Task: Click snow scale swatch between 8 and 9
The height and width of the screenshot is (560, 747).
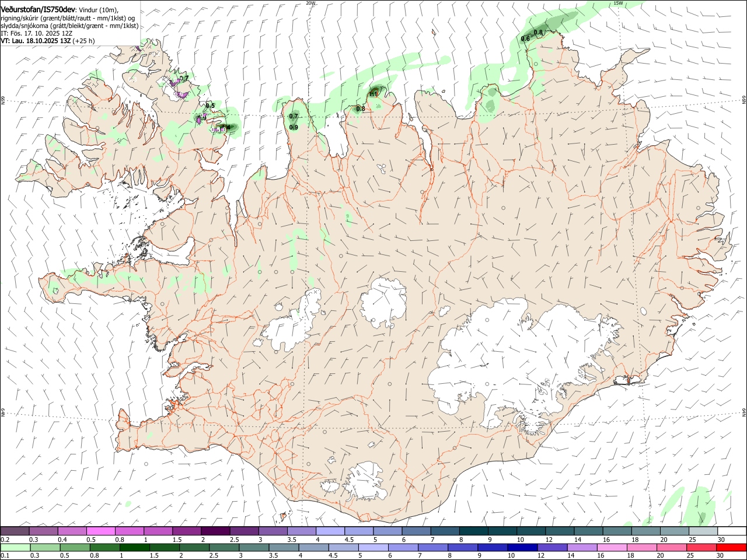Action: coord(473,531)
